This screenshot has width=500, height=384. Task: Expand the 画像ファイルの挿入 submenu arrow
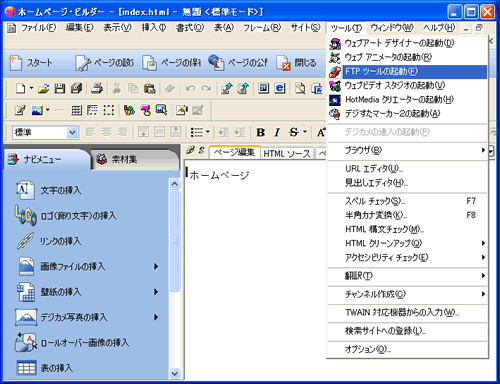[x=156, y=266]
